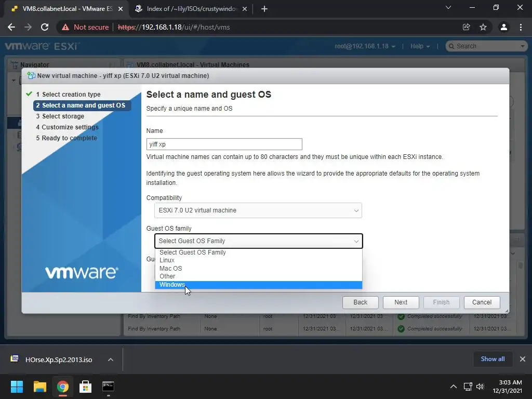Click the VMware ESXi logo
The width and height of the screenshot is (532, 399).
pos(42,46)
